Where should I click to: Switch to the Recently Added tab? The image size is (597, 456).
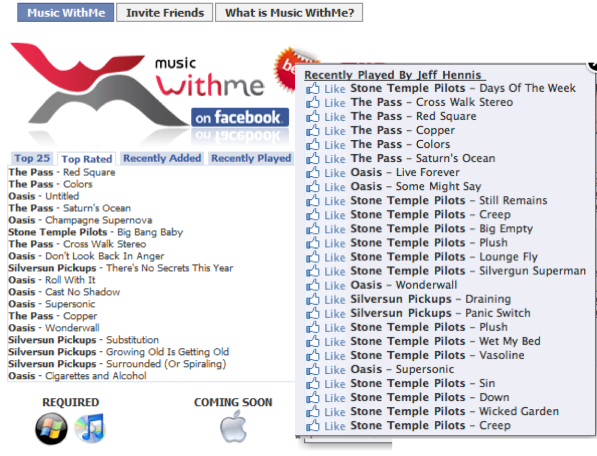pyautogui.click(x=162, y=158)
